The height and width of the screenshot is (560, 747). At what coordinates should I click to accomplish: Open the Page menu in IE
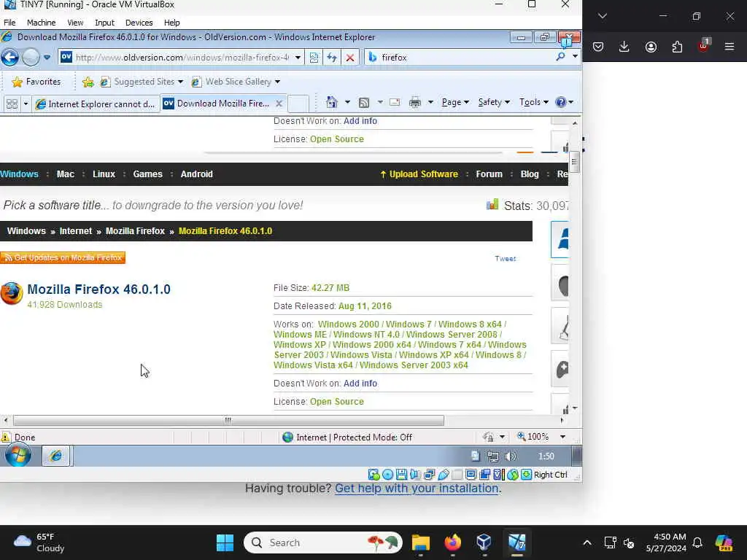click(x=455, y=102)
